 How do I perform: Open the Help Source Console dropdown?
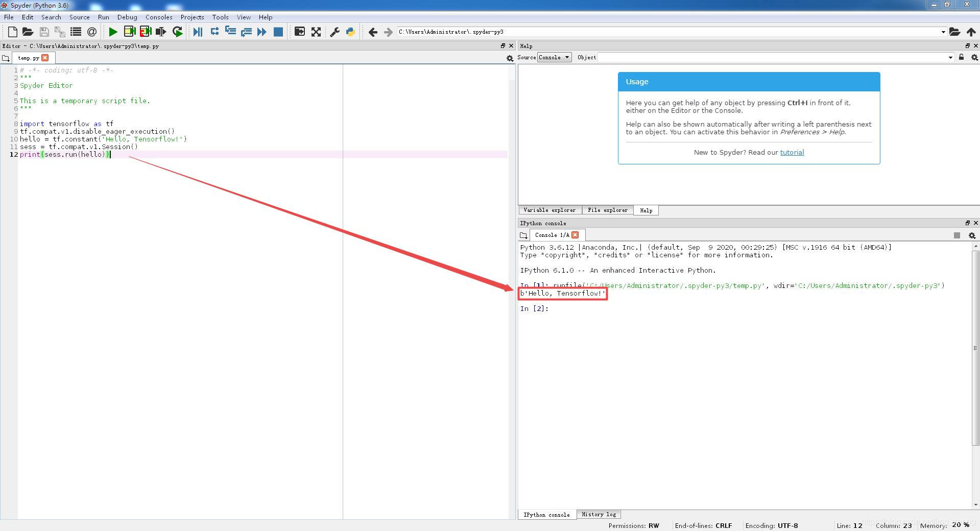pyautogui.click(x=554, y=57)
